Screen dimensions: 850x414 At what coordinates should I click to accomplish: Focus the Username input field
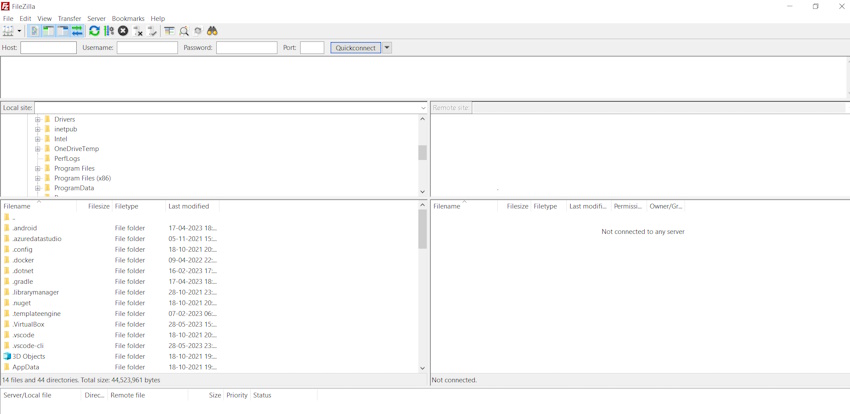pos(147,48)
